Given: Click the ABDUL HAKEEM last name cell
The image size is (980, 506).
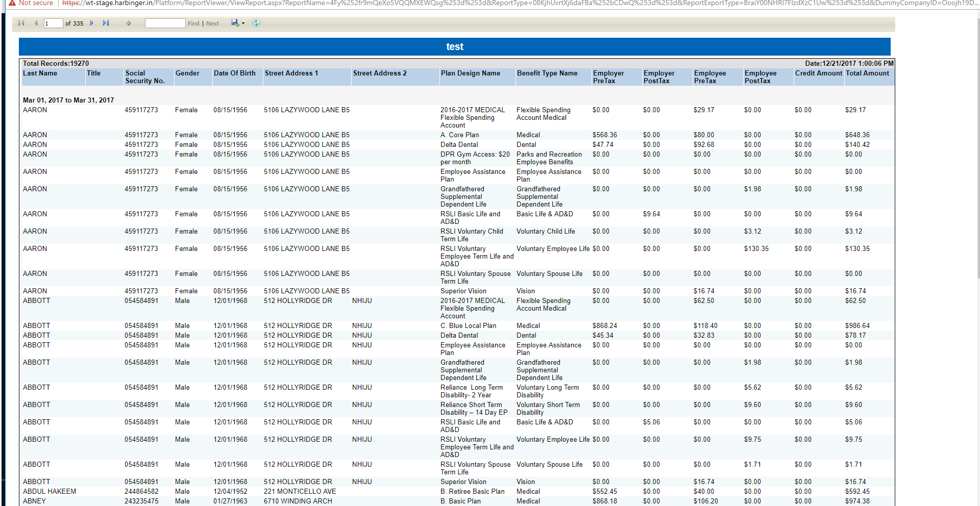Looking at the screenshot, I should (49, 491).
